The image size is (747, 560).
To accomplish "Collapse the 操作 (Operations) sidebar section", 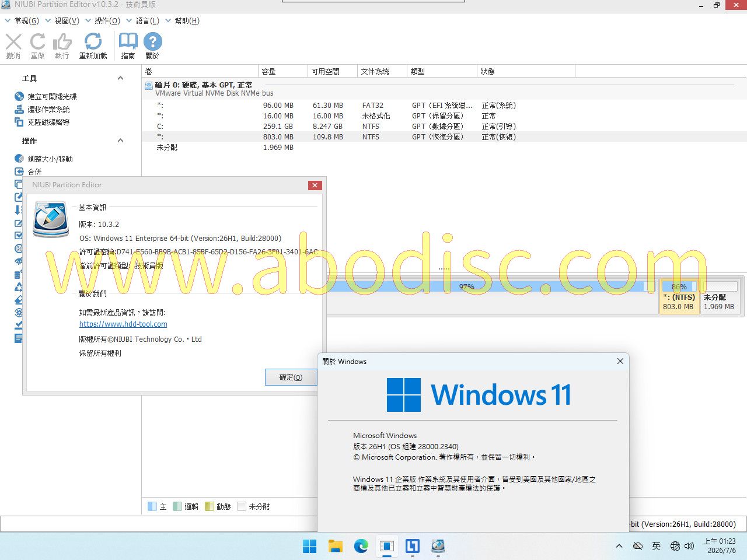I will pyautogui.click(x=120, y=141).
